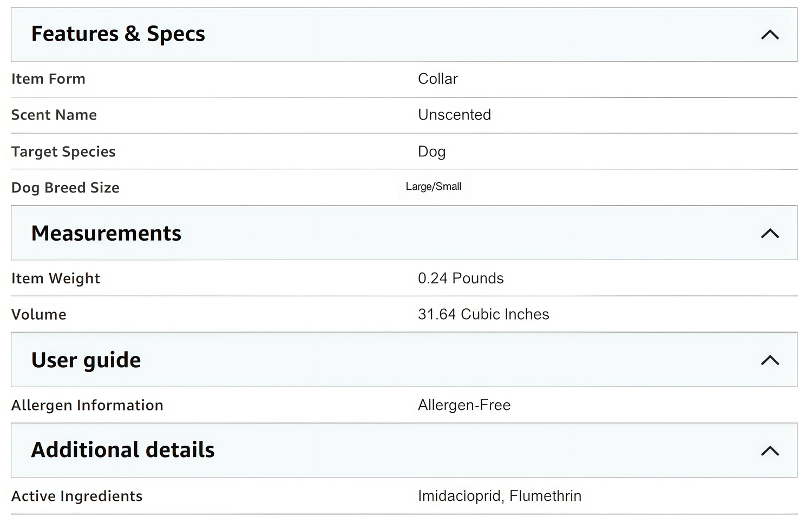Click the Allergen-Free value
Viewport: 812px width, 523px height.
[x=464, y=405]
